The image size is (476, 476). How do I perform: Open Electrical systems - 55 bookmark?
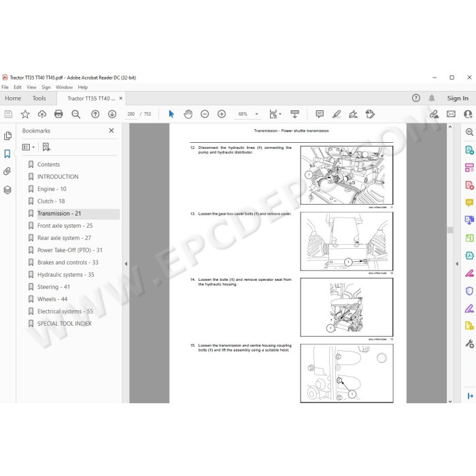65,311
